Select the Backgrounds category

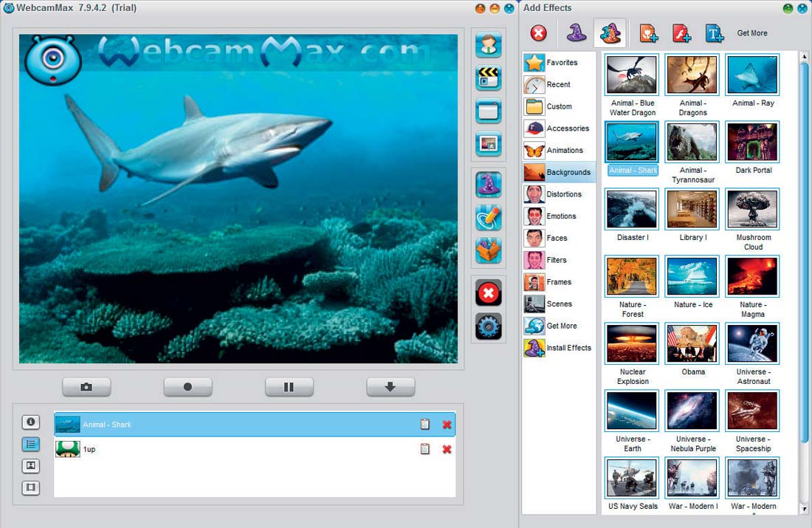(x=559, y=172)
